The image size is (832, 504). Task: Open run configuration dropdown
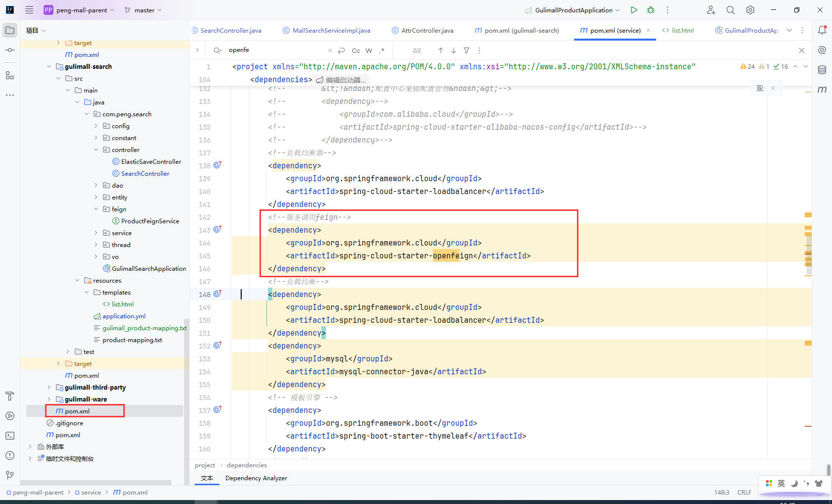(573, 10)
